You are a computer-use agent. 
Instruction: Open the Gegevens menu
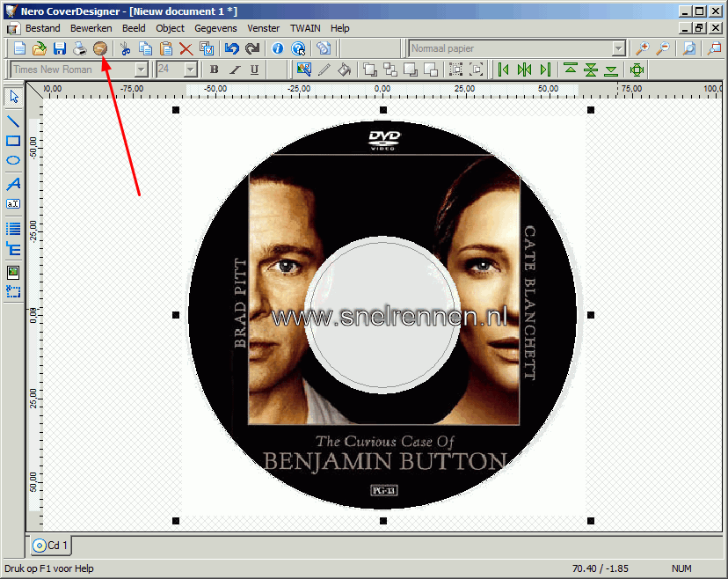pos(215,28)
